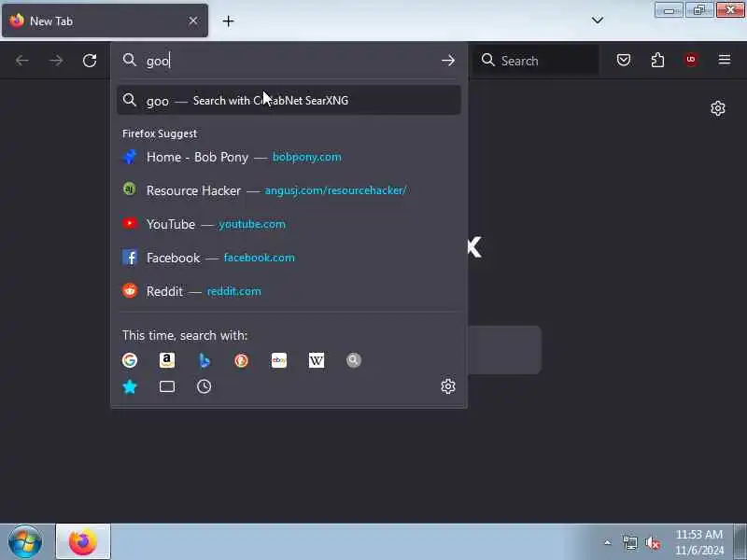Search with the Google one-off engine

click(x=130, y=360)
